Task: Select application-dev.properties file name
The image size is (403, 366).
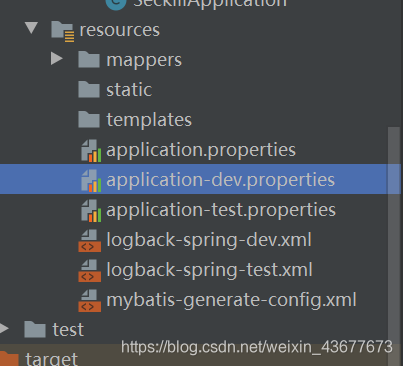Action: pyautogui.click(x=220, y=180)
